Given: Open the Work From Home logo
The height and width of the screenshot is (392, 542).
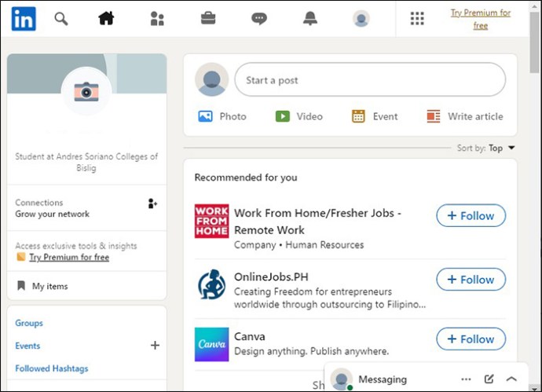Looking at the screenshot, I should click(211, 221).
